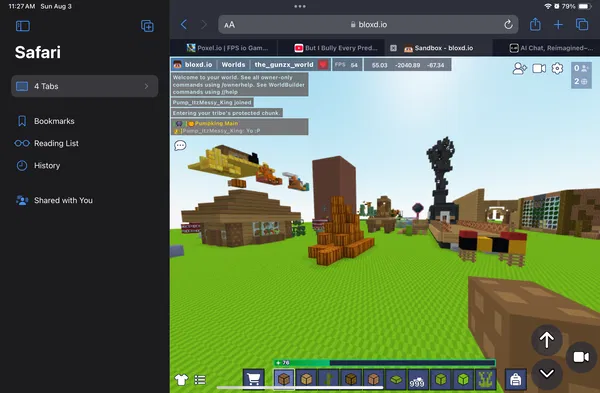The image size is (600, 393).
Task: Show tab overview icon in toolbar
Action: (582, 24)
